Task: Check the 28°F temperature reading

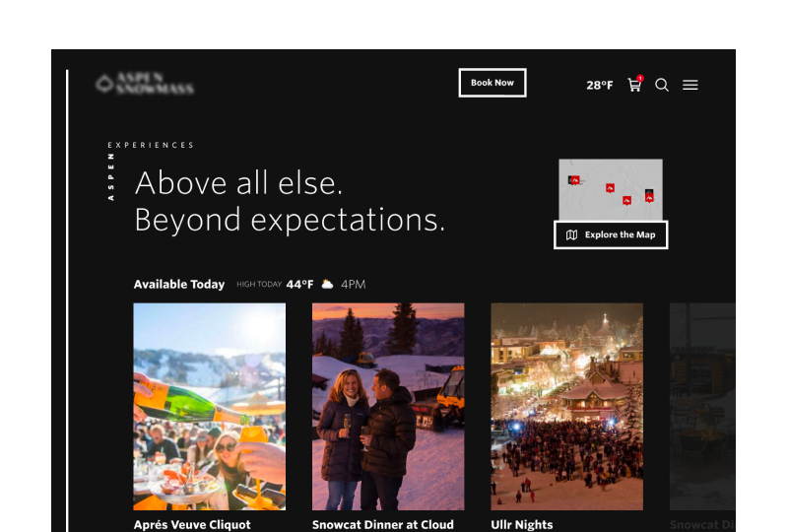Action: coord(600,85)
